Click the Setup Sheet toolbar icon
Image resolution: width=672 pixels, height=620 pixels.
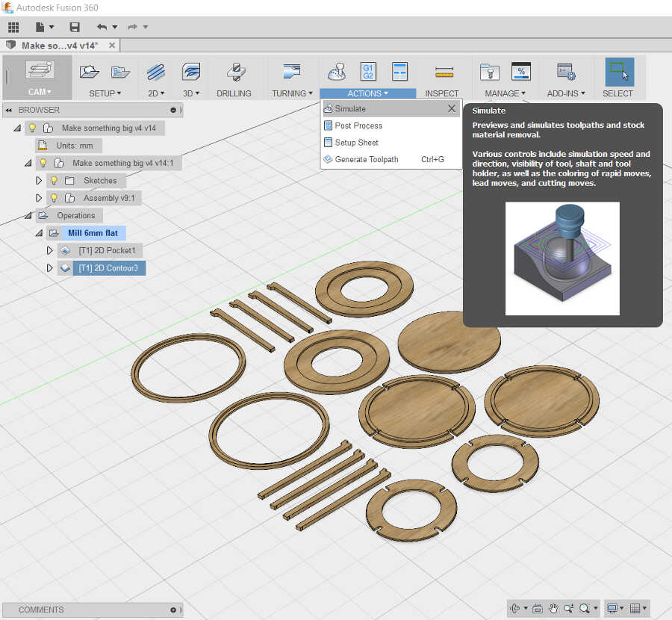[x=399, y=72]
